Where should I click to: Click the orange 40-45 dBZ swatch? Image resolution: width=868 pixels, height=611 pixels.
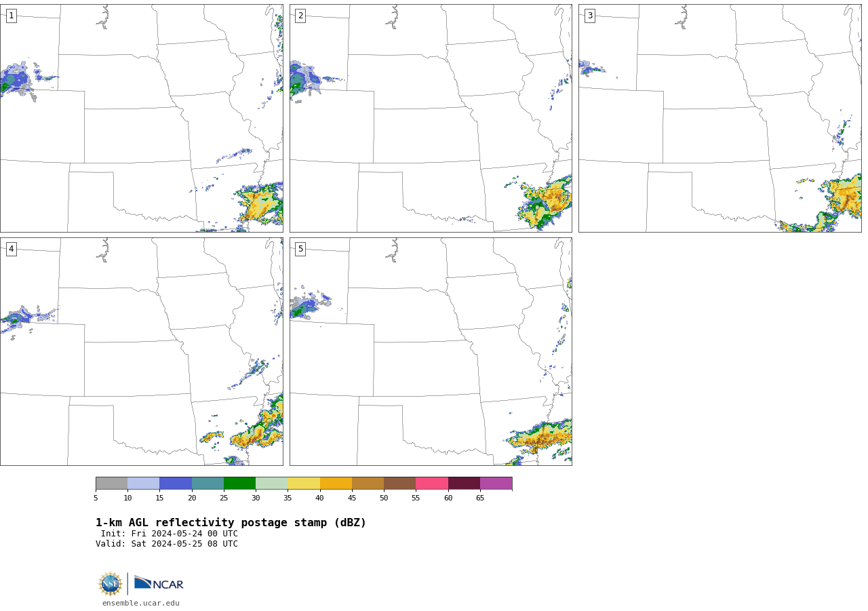tap(336, 484)
